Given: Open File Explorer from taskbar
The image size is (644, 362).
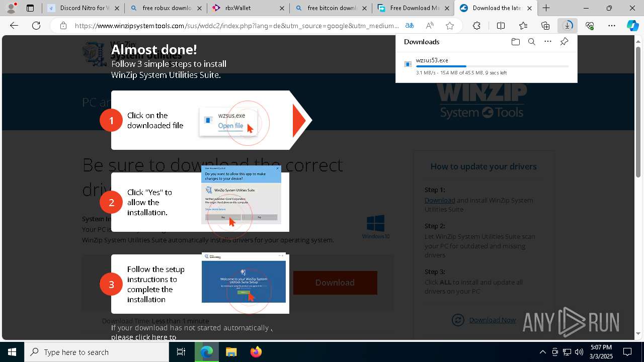Looking at the screenshot, I should pos(231,352).
